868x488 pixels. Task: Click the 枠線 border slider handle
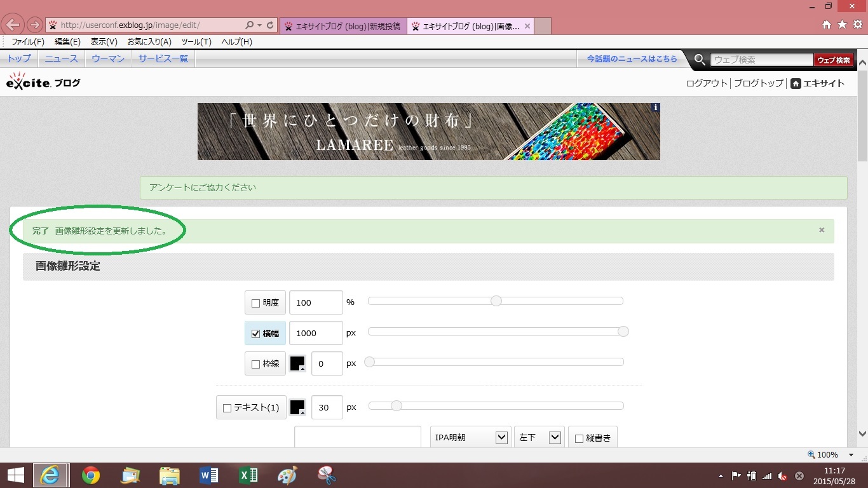(369, 362)
